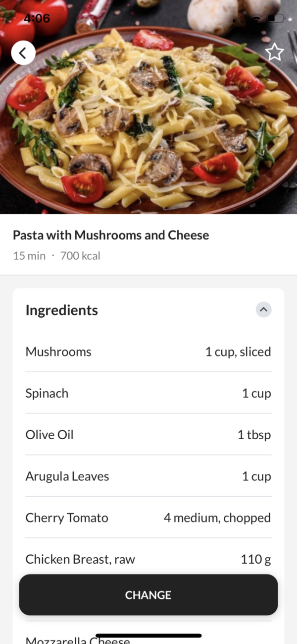Select the Spinach ingredient row
Image resolution: width=297 pixels, height=644 pixels.
[148, 393]
